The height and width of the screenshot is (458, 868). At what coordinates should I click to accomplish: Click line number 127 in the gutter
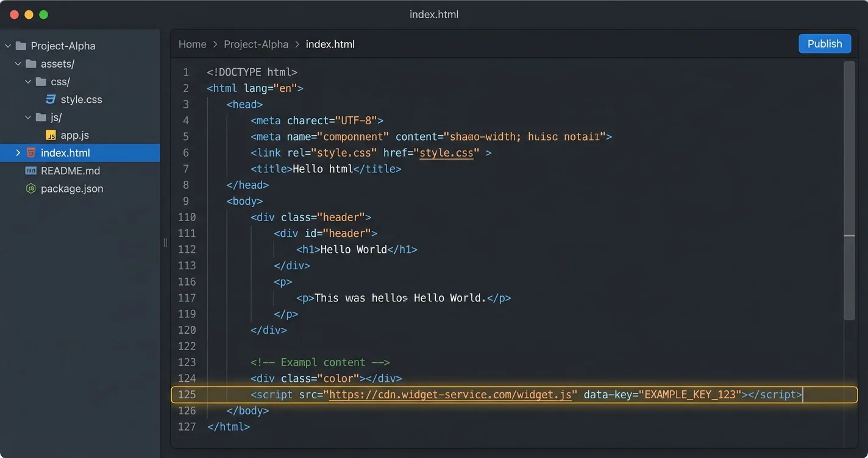point(187,427)
